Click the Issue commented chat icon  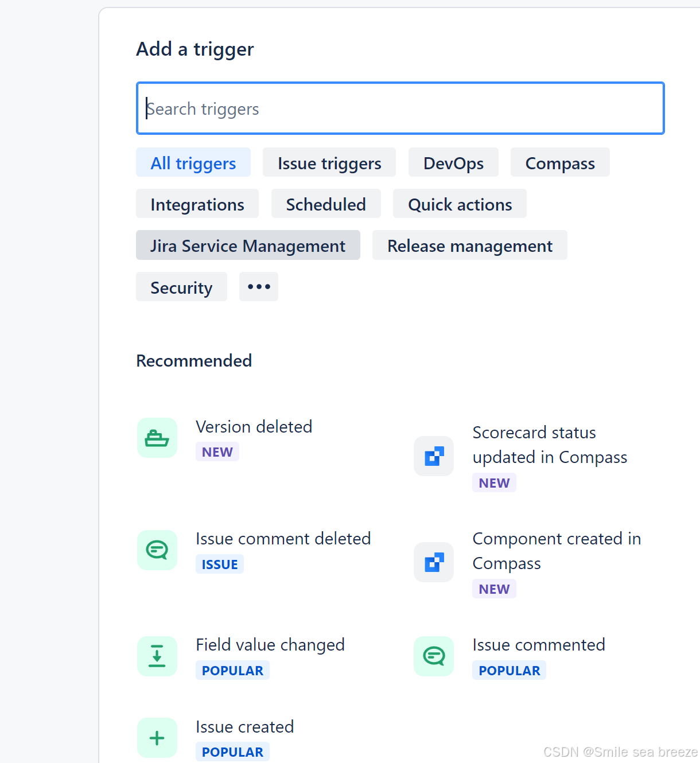coord(434,656)
